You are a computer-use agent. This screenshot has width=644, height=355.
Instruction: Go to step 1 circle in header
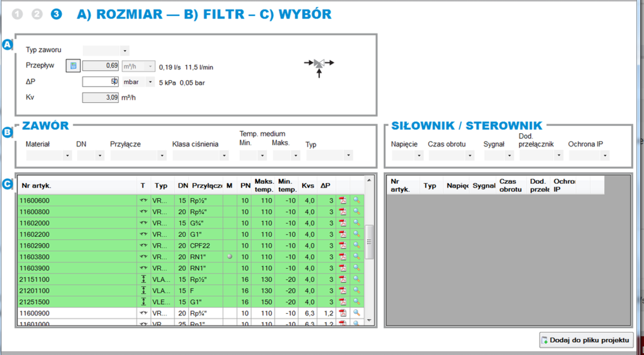click(18, 14)
